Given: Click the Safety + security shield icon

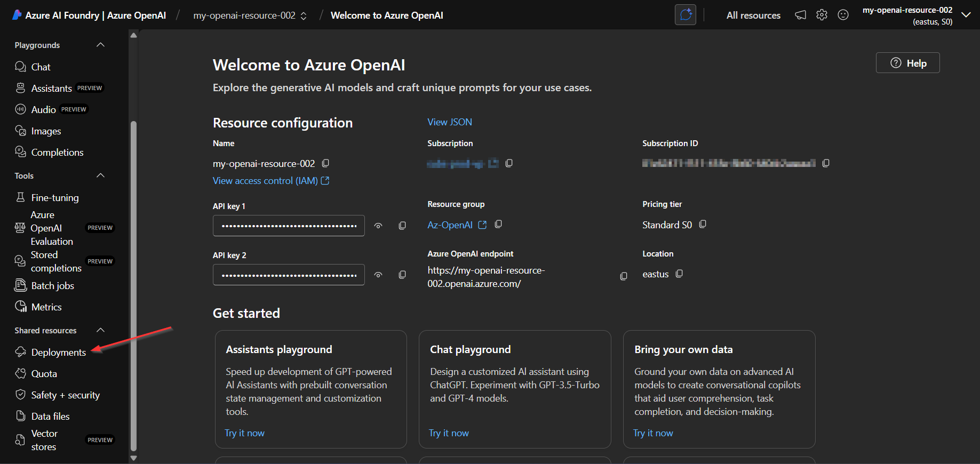Looking at the screenshot, I should tap(20, 395).
